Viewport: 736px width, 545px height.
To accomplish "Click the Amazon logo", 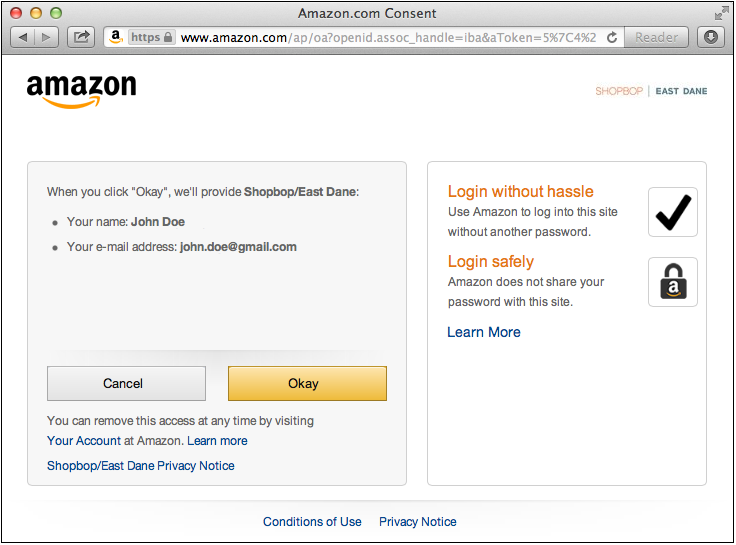I will tap(82, 90).
